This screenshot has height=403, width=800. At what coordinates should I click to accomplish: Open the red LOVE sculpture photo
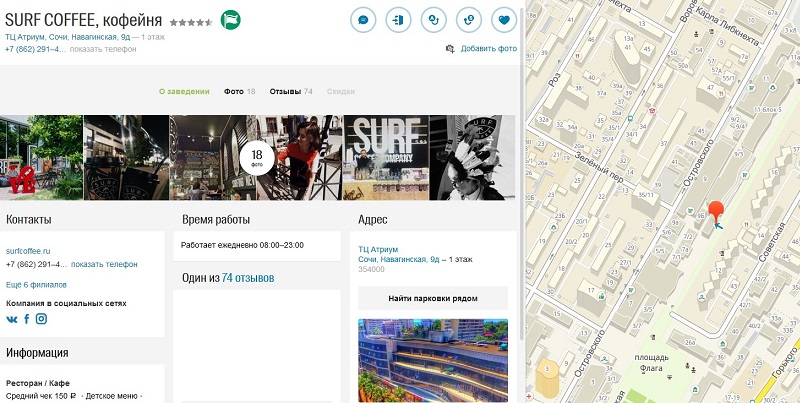[41, 157]
